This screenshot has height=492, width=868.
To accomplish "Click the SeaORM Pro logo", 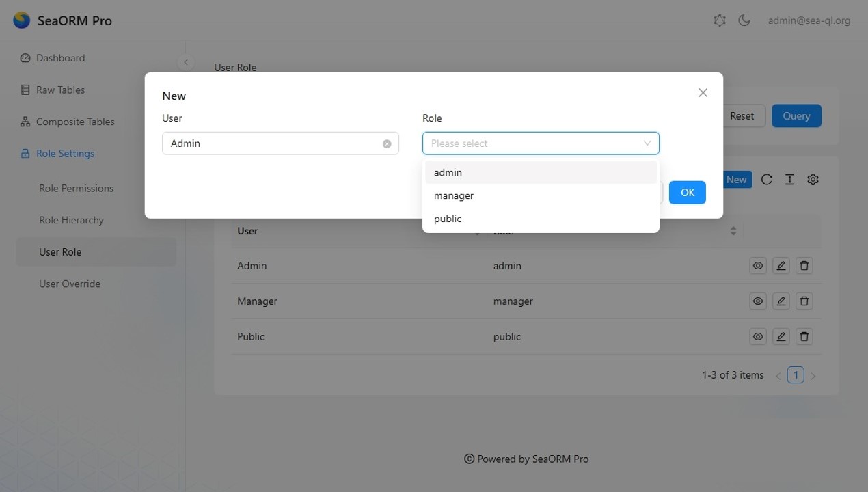I will [x=22, y=20].
